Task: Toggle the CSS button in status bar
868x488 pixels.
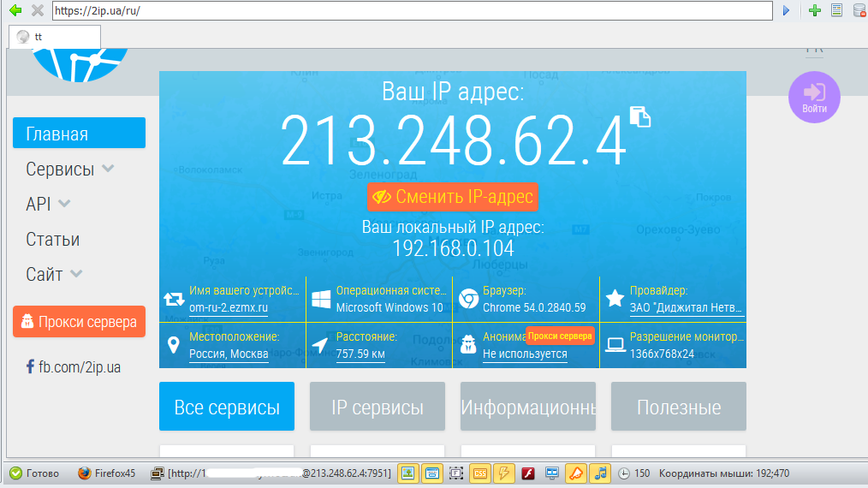Action: tap(480, 473)
